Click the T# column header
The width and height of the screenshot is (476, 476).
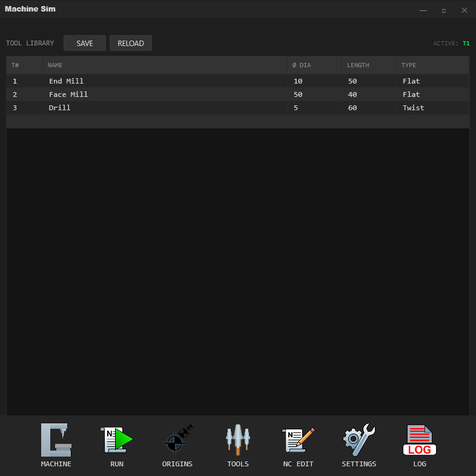[24, 65]
